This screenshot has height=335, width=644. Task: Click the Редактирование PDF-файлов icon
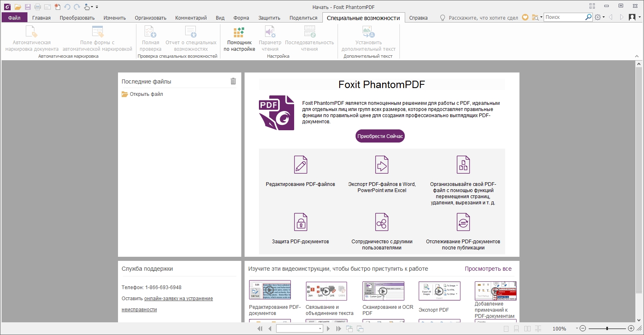[301, 165]
